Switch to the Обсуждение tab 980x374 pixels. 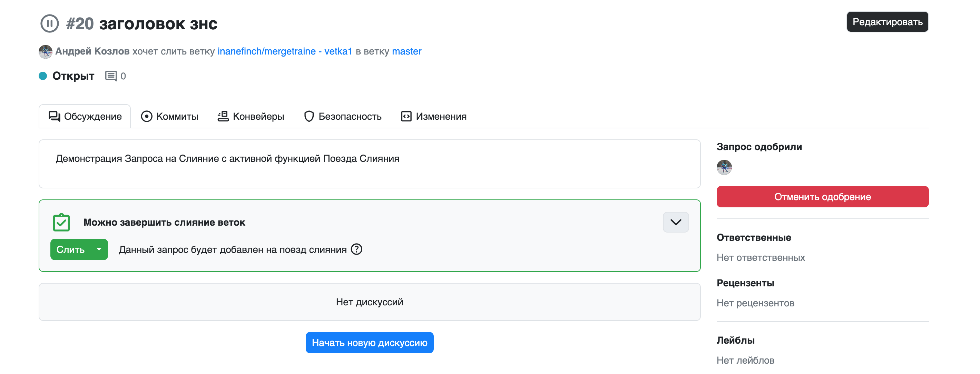click(x=85, y=116)
